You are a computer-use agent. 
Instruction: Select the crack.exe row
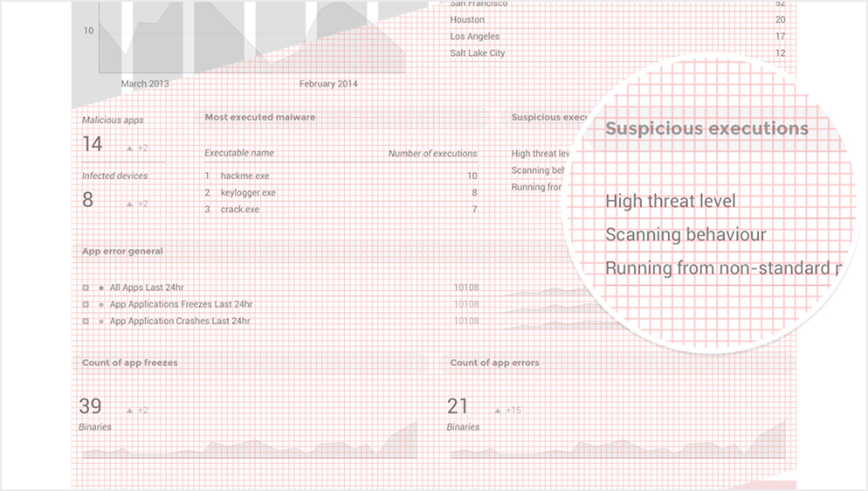pyautogui.click(x=341, y=209)
